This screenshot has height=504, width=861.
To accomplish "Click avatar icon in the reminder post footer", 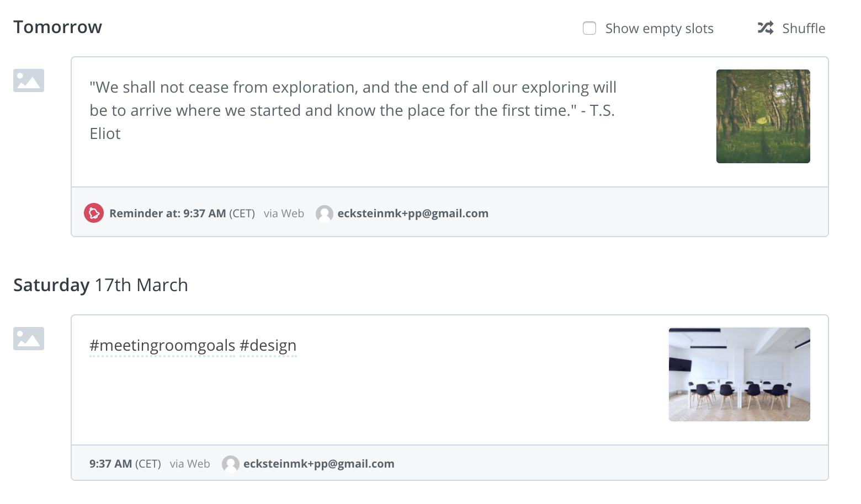I will click(x=325, y=213).
